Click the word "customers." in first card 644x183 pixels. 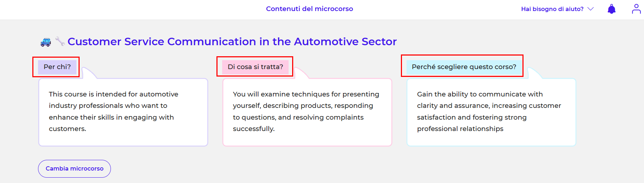68,129
